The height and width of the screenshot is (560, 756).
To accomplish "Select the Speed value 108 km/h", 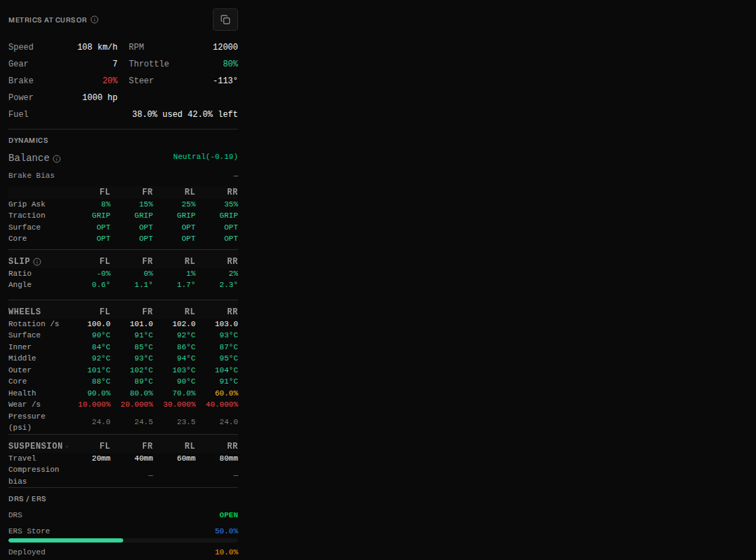I will point(97,47).
